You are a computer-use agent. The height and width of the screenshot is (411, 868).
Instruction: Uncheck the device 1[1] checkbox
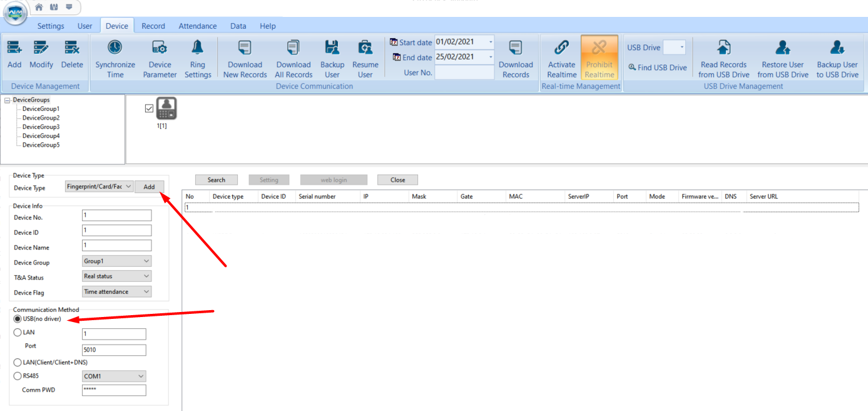coord(149,108)
